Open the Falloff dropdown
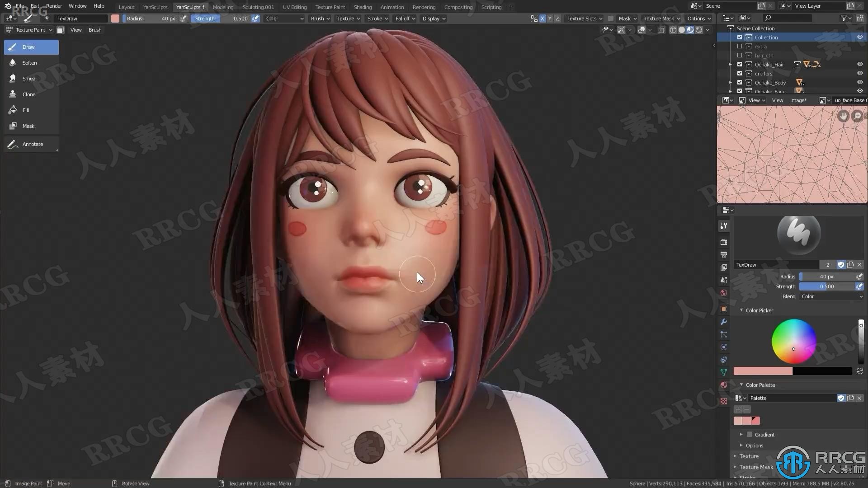The height and width of the screenshot is (488, 868). point(405,19)
